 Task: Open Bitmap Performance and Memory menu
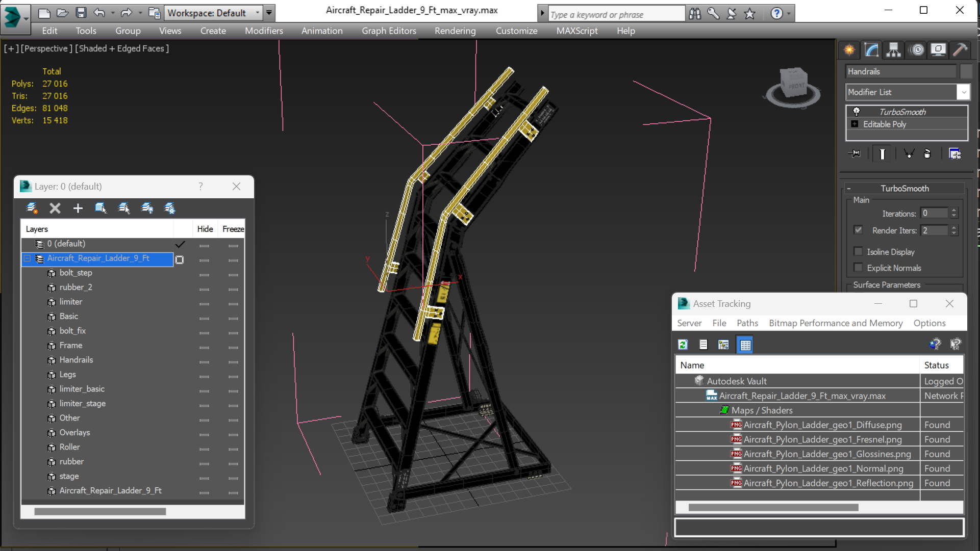(836, 323)
